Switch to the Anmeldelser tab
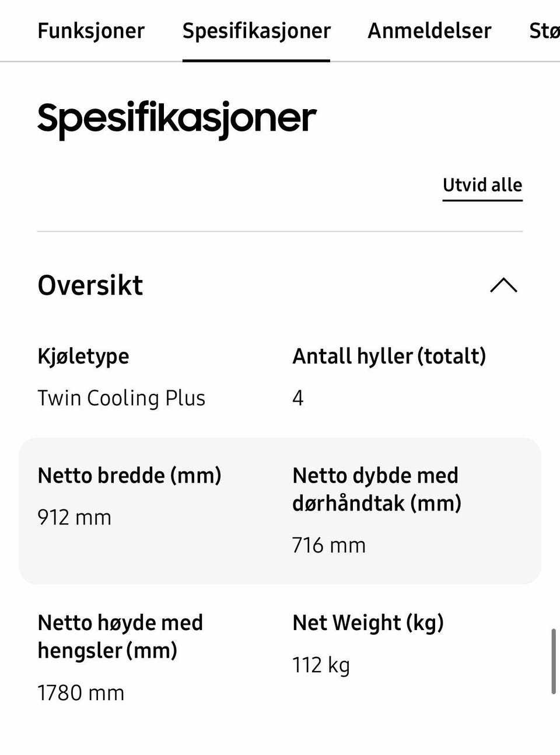 click(429, 31)
